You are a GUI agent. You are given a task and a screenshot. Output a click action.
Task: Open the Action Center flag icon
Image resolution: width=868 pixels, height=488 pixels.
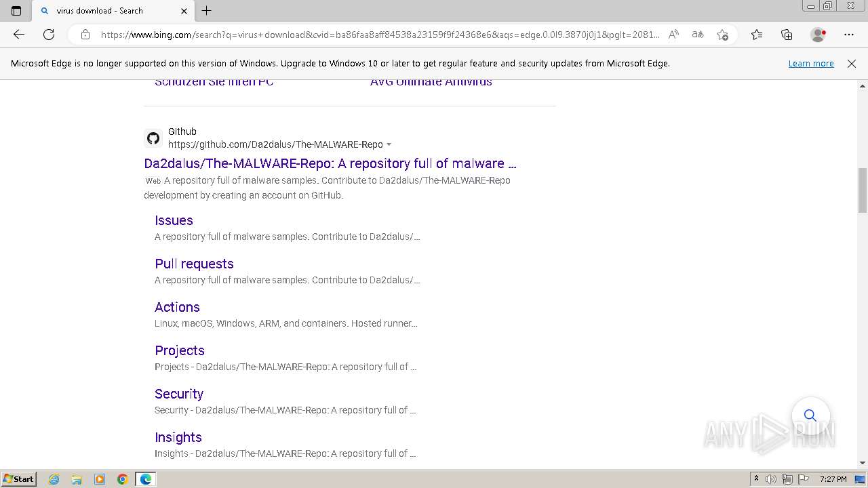tap(804, 479)
